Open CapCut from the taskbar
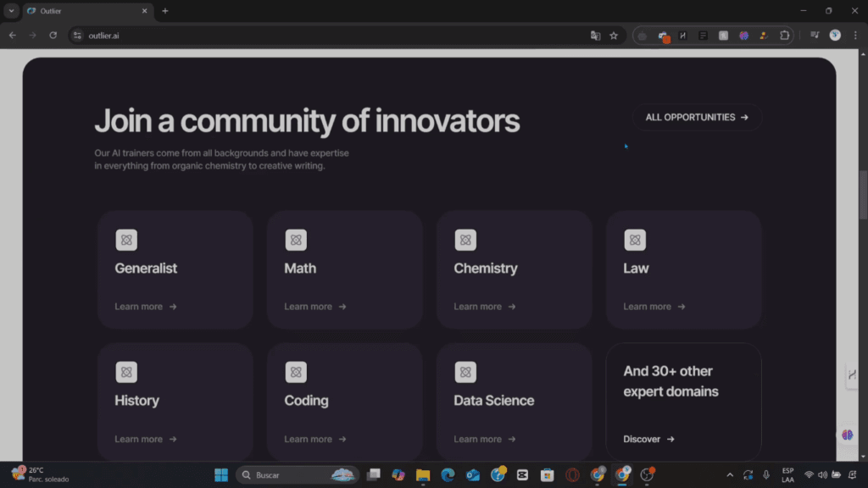The width and height of the screenshot is (868, 488). 522,474
